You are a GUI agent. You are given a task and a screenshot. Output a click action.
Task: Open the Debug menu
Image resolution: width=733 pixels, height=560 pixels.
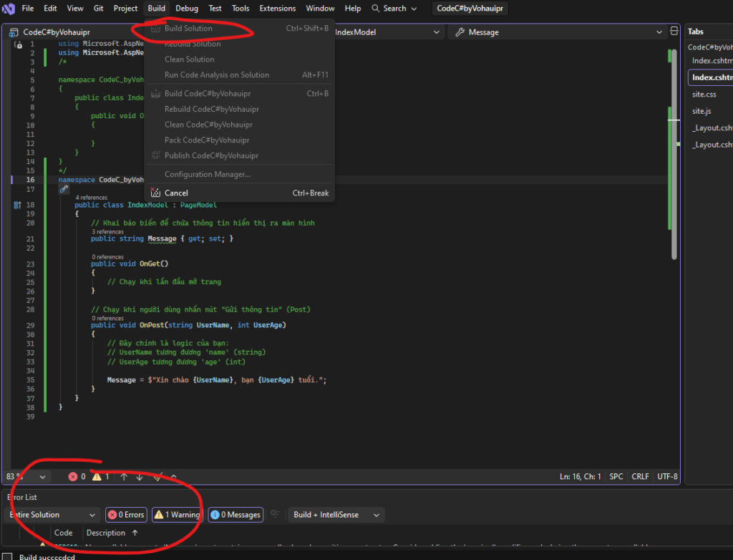pyautogui.click(x=187, y=9)
